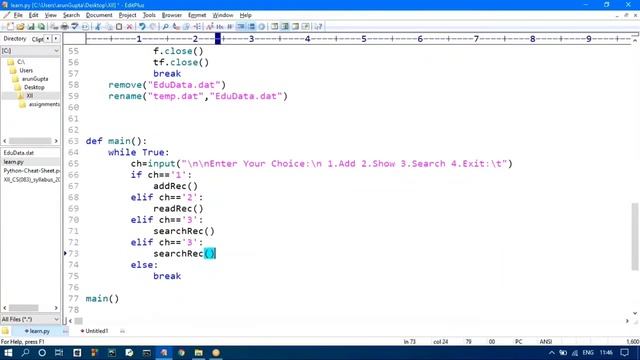Click the Hex Viewer toolbar icon
This screenshot has width=640, height=360.
[x=220, y=27]
